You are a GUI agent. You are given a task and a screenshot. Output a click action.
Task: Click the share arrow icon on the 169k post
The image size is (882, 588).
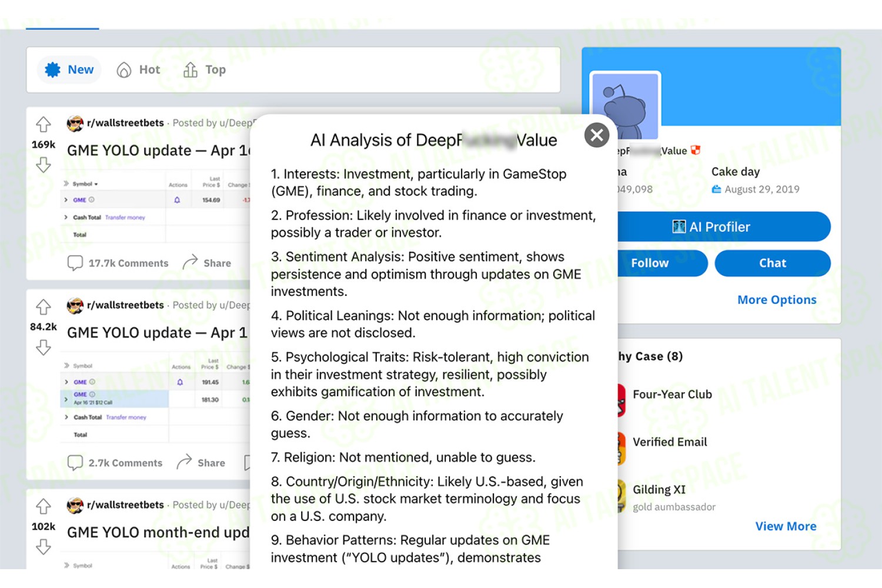coord(190,262)
